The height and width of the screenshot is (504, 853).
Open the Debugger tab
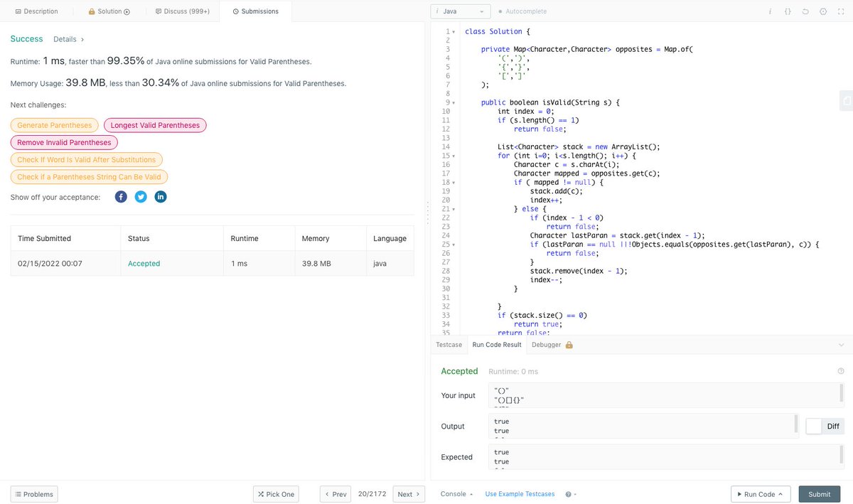(x=552, y=345)
